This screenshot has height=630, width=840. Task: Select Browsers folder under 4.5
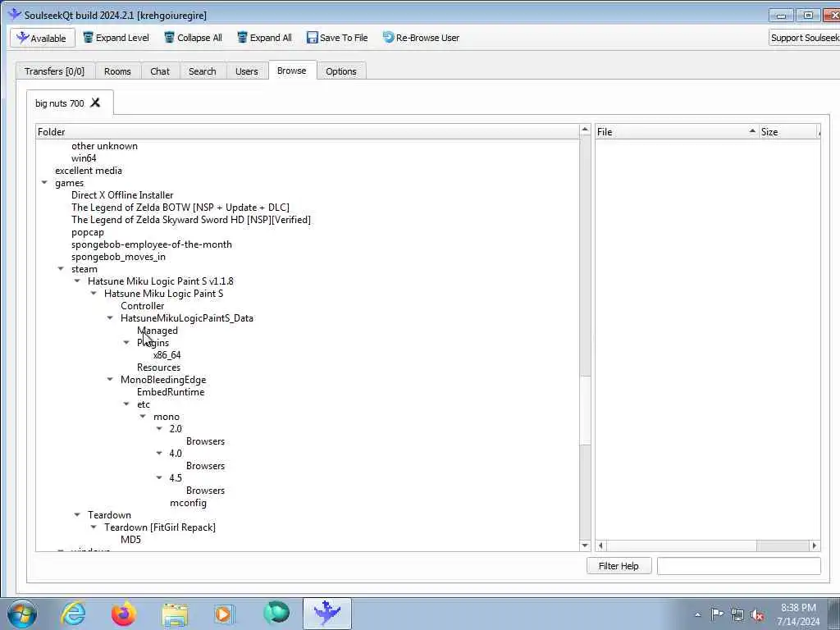click(205, 491)
